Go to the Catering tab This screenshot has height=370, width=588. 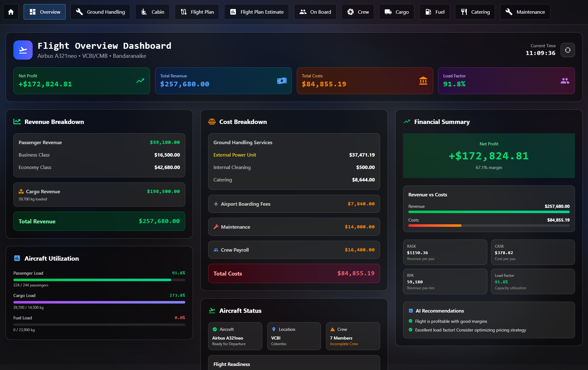point(475,12)
